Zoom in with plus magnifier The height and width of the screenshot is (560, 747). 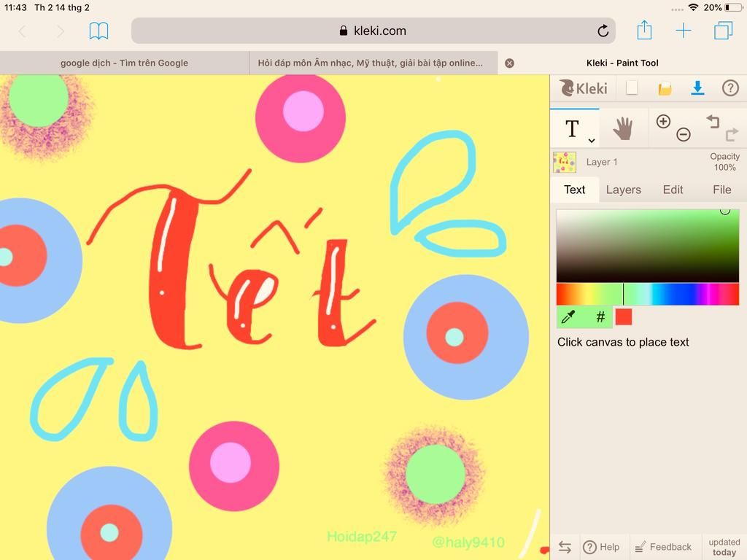pos(663,122)
